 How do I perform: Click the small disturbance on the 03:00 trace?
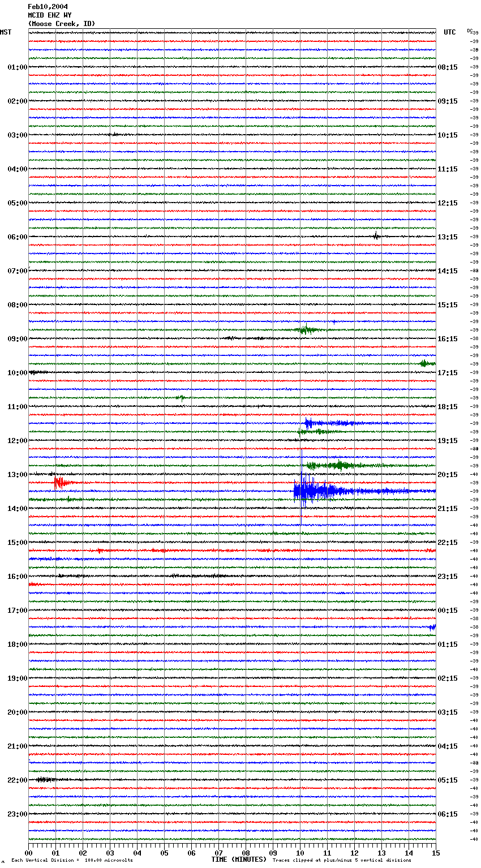pos(114,135)
